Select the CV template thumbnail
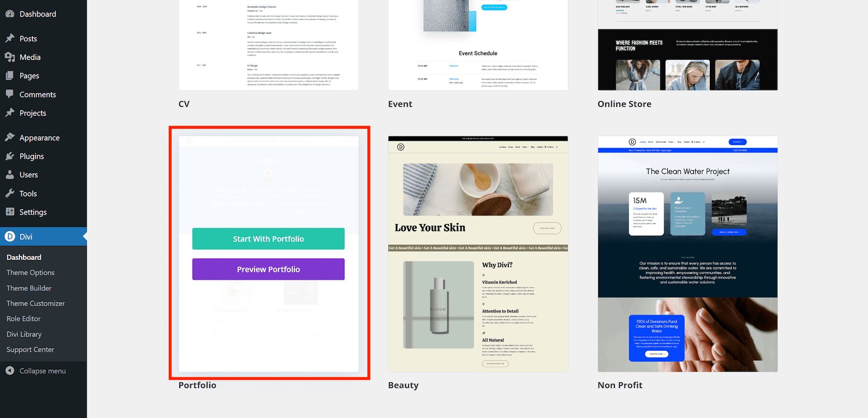 click(269, 45)
